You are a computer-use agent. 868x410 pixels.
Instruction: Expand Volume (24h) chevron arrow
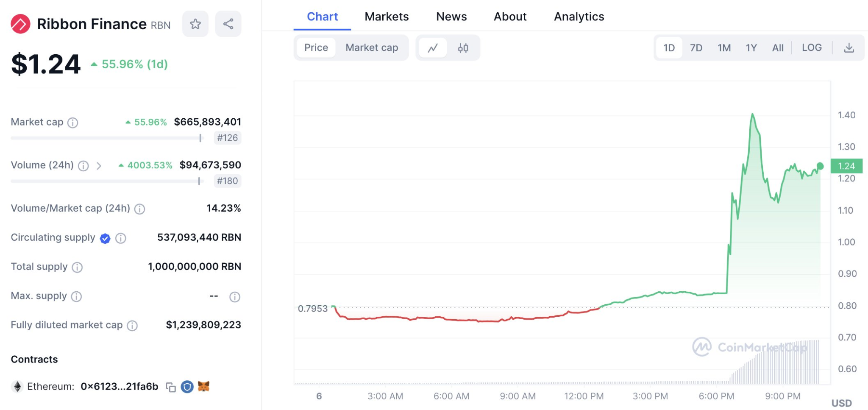point(99,166)
